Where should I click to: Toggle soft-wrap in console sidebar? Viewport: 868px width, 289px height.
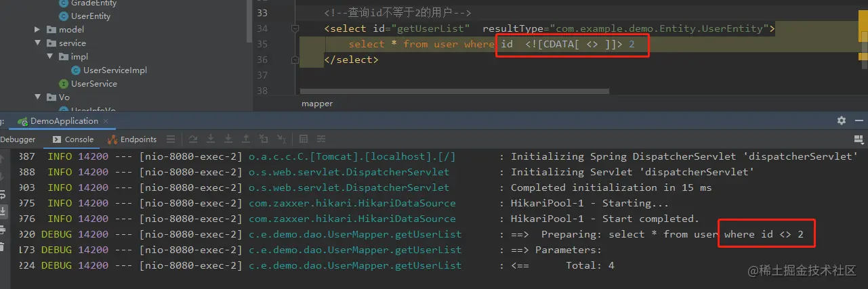click(2, 194)
